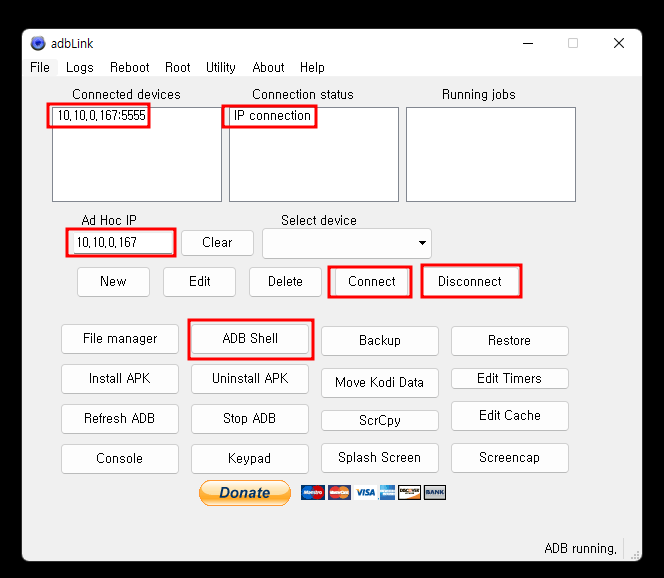Click the VISA card icon

(365, 492)
